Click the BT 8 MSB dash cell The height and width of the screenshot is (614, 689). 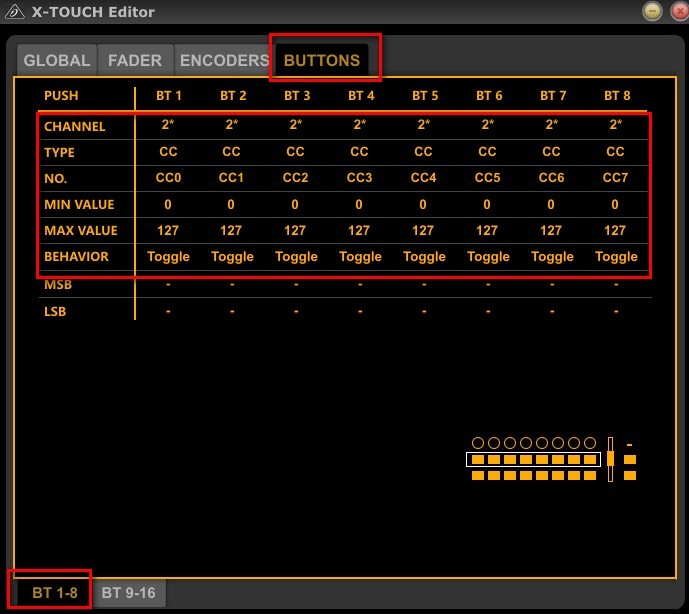click(616, 285)
